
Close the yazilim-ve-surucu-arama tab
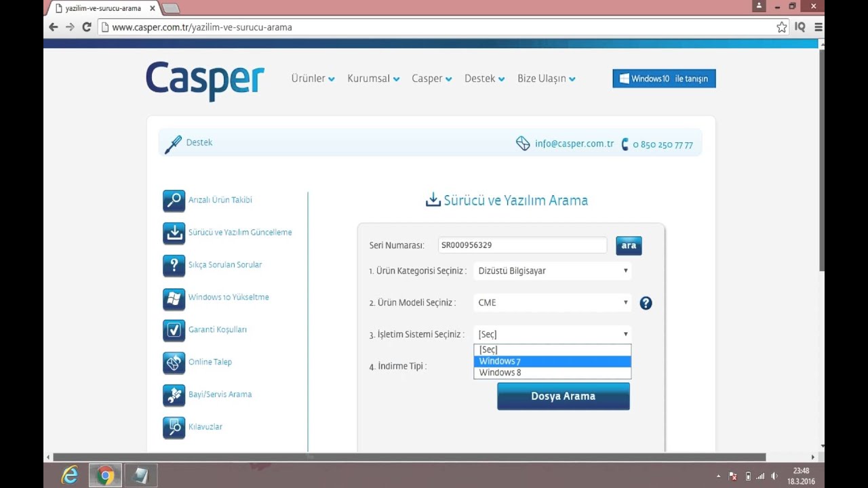click(x=152, y=8)
